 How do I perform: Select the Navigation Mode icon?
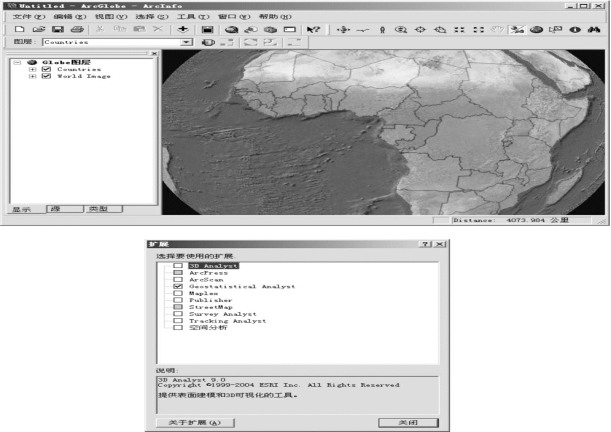[x=517, y=30]
